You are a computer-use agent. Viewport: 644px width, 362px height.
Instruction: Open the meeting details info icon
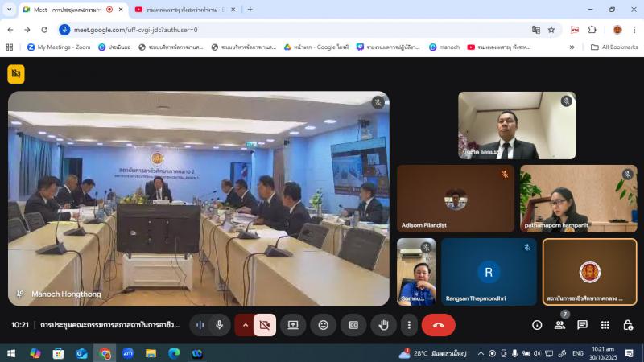[537, 325]
